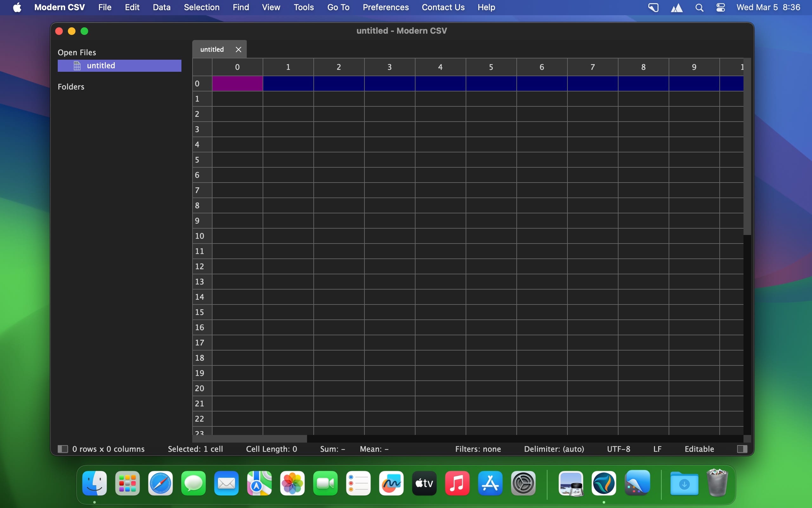Open Finder from the dock
The height and width of the screenshot is (508, 812).
[x=95, y=483]
